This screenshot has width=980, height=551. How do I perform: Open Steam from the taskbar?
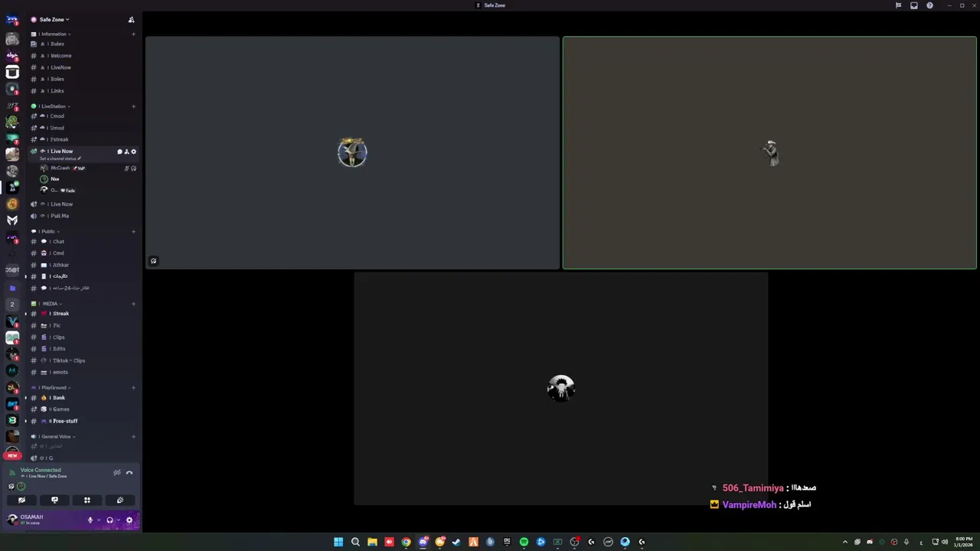click(456, 542)
